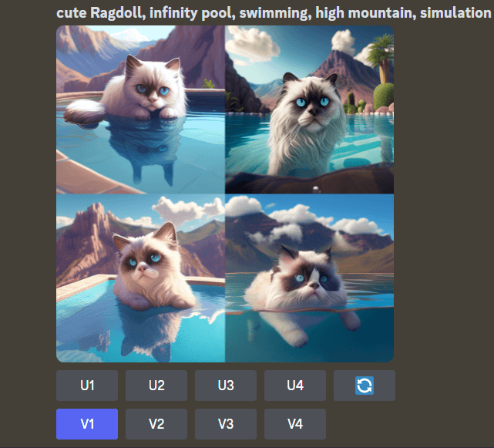Open the cat with rocky peak backdrop image
The image size is (494, 448).
pyautogui.click(x=140, y=278)
